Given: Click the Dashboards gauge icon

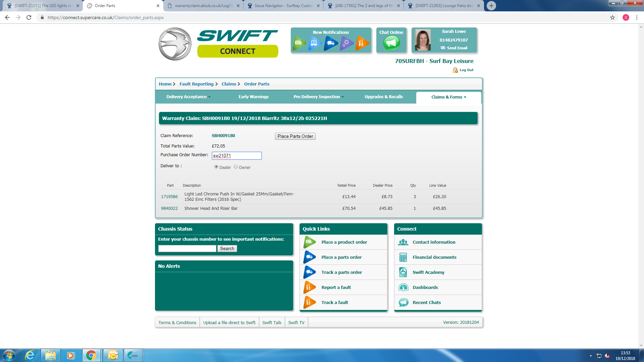Looking at the screenshot, I should (x=403, y=287).
